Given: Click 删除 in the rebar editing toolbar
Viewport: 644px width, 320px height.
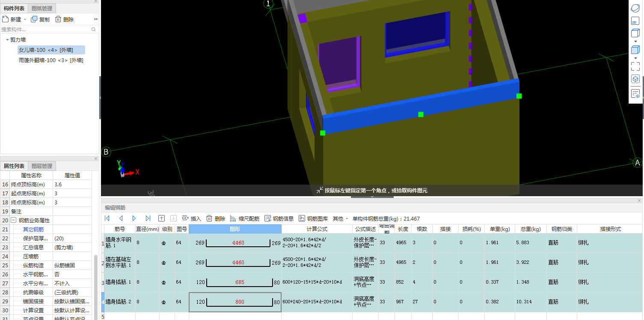Looking at the screenshot, I should pos(216,218).
